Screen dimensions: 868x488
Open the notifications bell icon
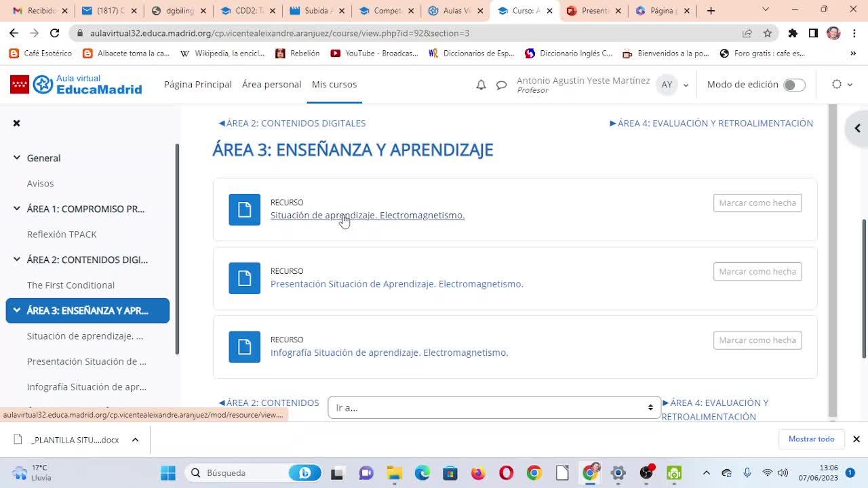click(481, 85)
